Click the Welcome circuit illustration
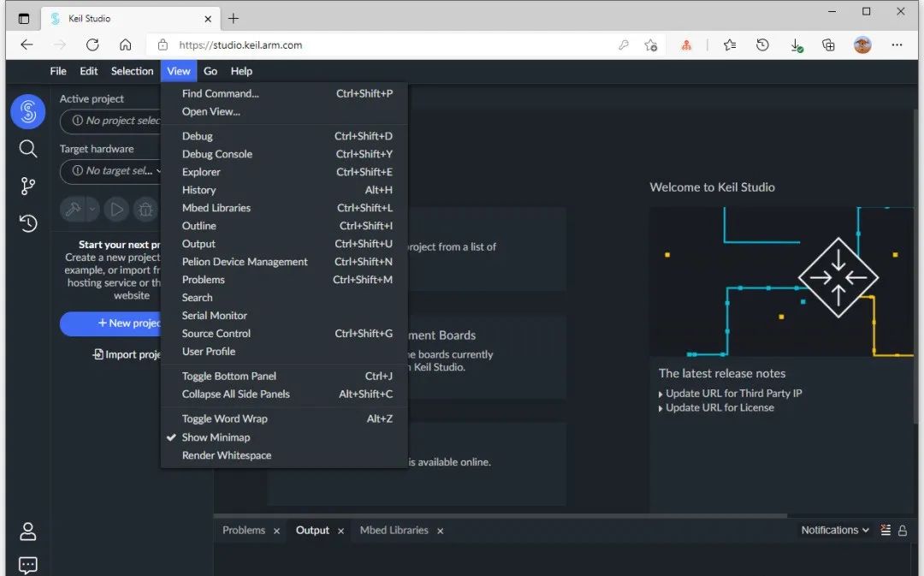Viewport: 924px width, 576px height. click(x=781, y=282)
